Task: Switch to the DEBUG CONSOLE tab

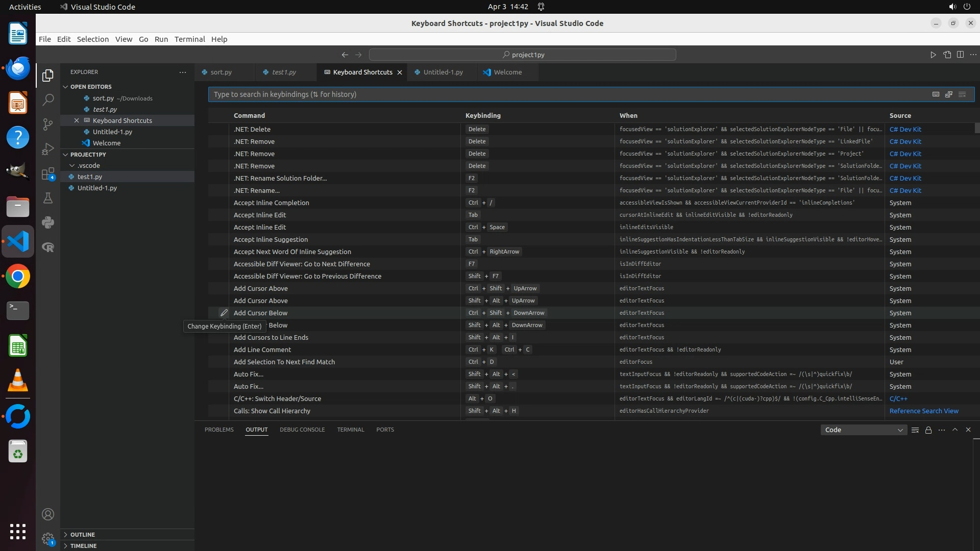Action: (x=302, y=430)
